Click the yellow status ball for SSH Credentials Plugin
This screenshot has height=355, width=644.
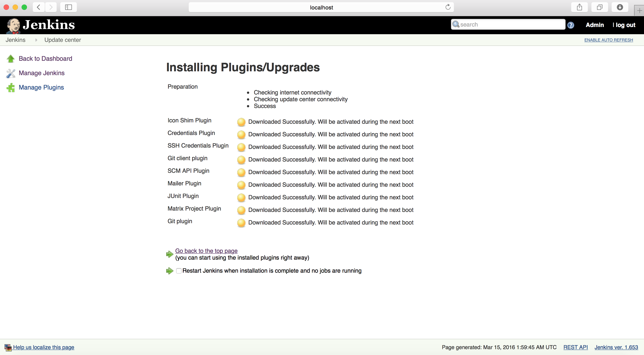click(x=241, y=147)
